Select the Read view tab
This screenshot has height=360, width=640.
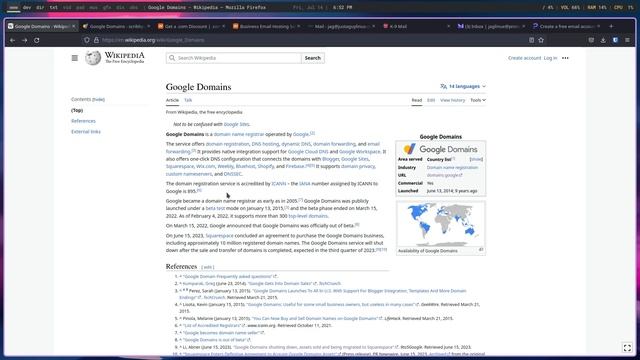tap(416, 100)
